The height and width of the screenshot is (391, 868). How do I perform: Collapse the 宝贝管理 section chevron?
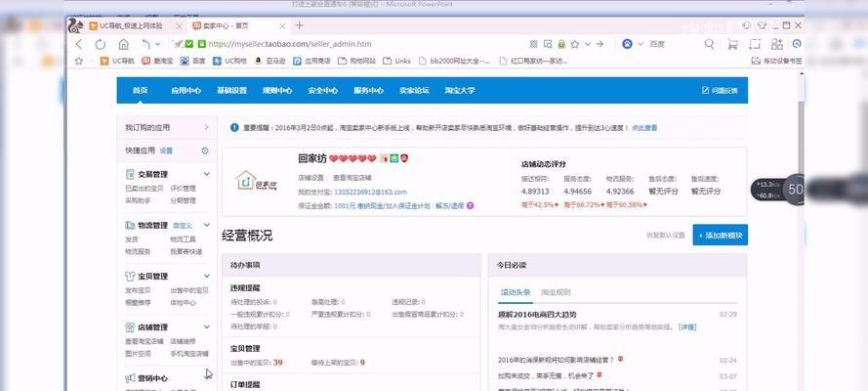[x=206, y=276]
